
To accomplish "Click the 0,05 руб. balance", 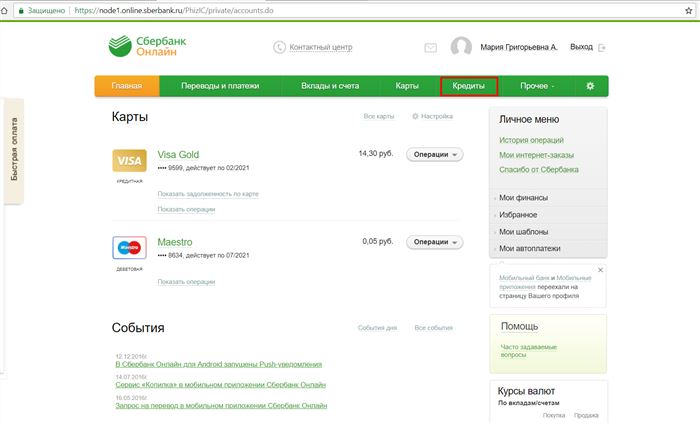I will [x=378, y=241].
